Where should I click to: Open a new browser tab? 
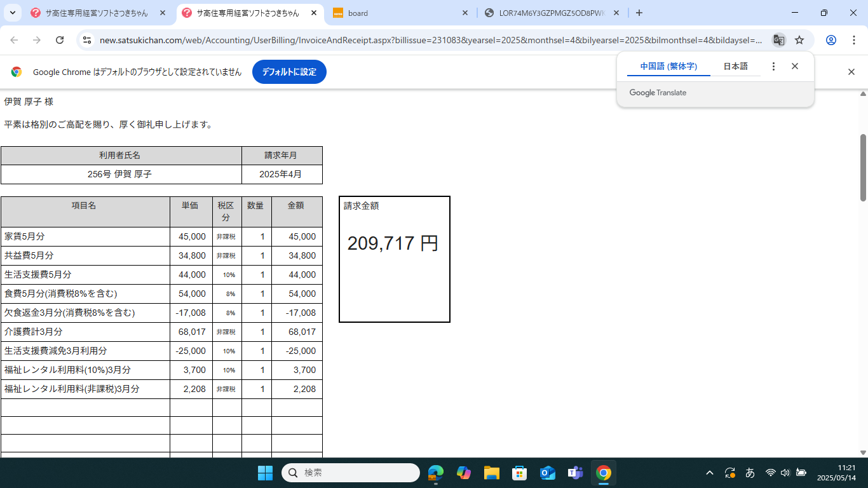[639, 13]
